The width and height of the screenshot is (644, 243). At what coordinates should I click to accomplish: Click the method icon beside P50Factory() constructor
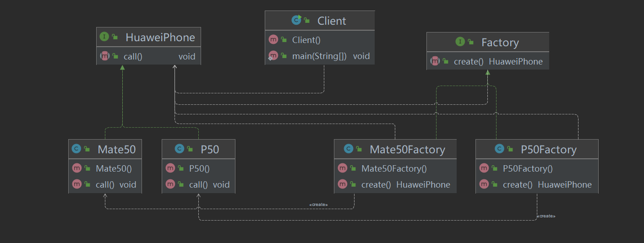tap(484, 168)
